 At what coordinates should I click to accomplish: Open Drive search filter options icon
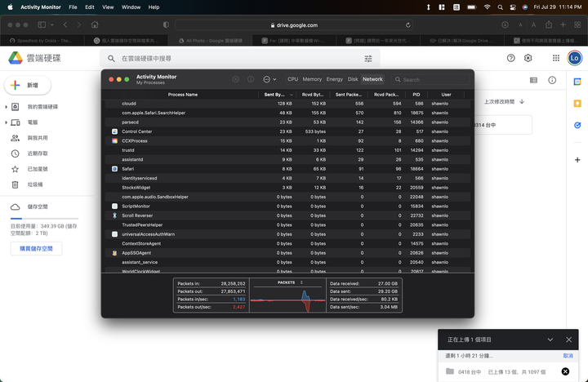pos(368,59)
